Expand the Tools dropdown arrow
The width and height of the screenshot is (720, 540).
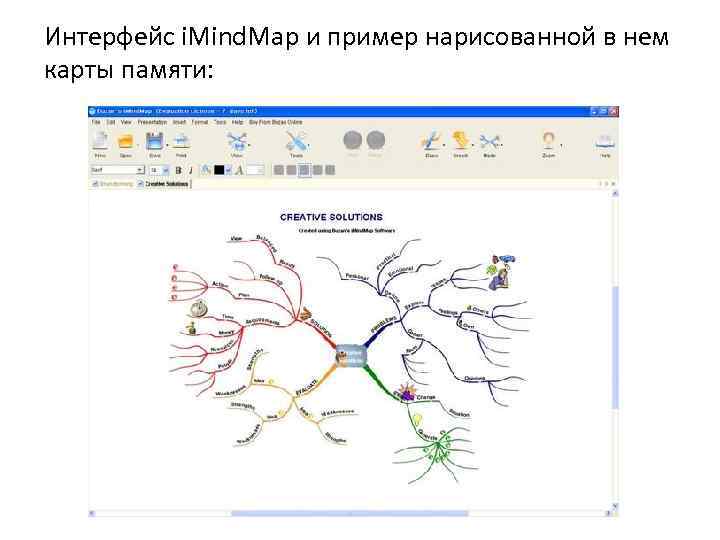[309, 146]
